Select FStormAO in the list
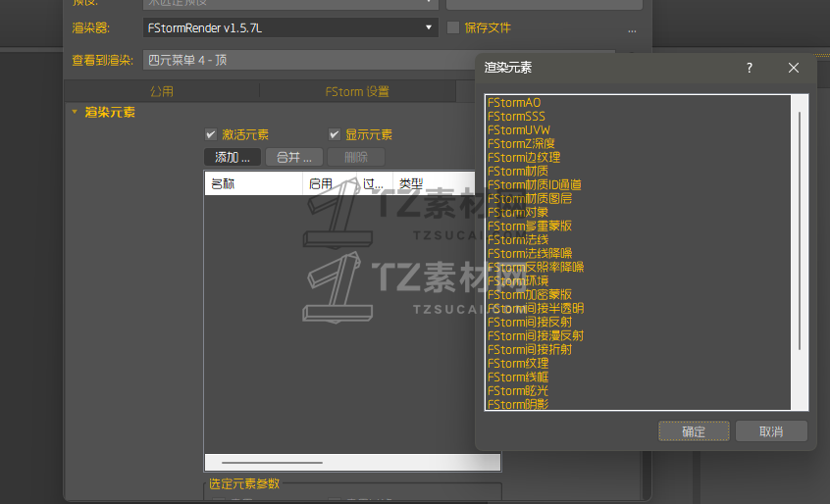Image resolution: width=830 pixels, height=504 pixels. [x=514, y=103]
